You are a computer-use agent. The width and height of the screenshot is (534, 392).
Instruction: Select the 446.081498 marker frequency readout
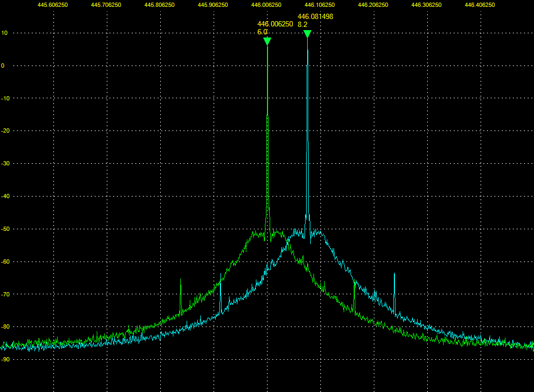click(315, 16)
